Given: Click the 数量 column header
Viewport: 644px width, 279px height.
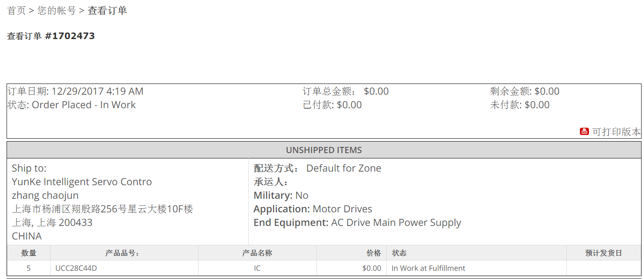Looking at the screenshot, I should [29, 253].
